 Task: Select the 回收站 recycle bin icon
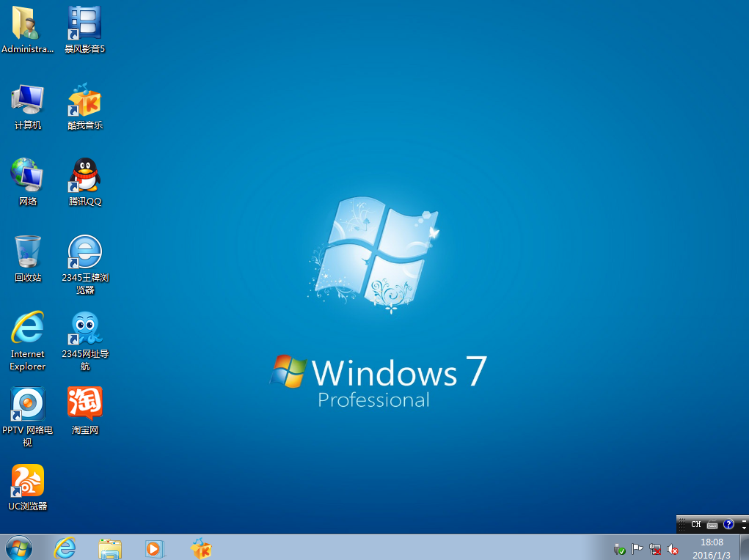click(27, 259)
